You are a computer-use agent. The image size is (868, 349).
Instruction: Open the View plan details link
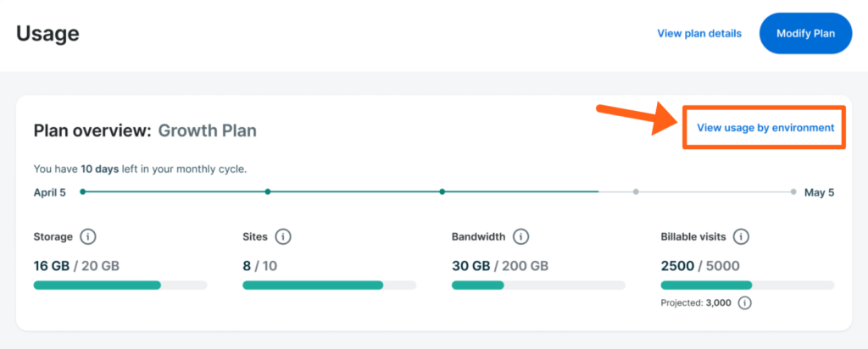(699, 34)
